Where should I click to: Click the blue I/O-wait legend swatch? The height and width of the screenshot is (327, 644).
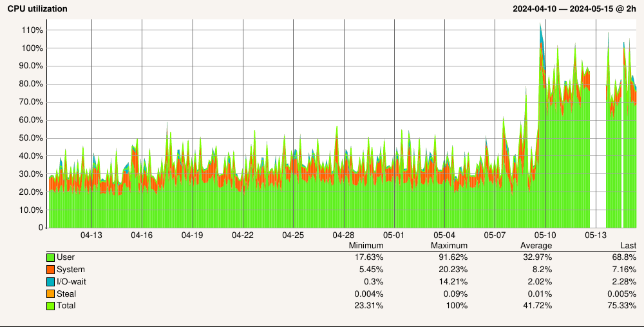point(50,281)
